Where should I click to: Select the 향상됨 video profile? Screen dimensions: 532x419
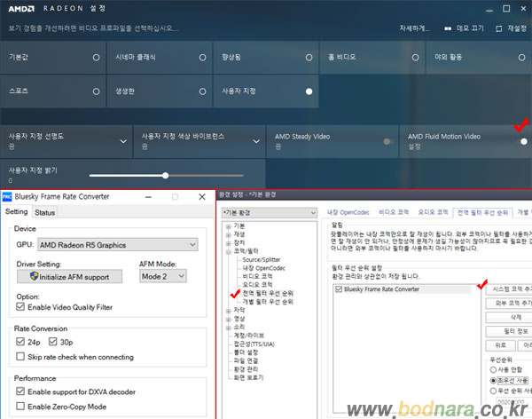tap(266, 58)
